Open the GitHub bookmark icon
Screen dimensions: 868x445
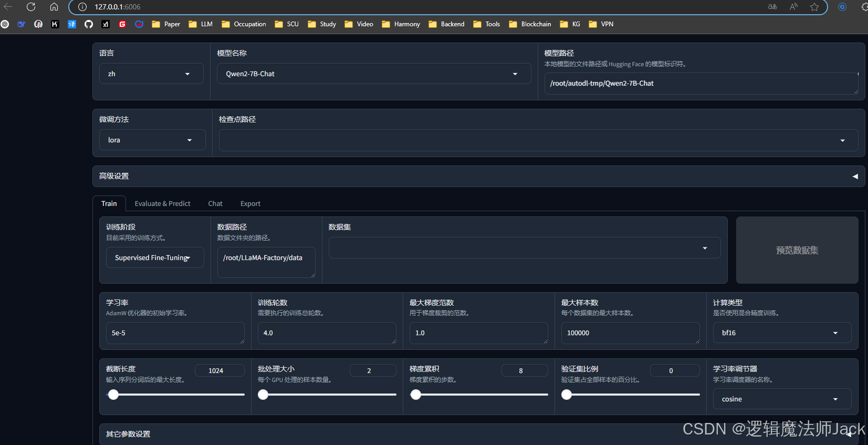[x=89, y=24]
